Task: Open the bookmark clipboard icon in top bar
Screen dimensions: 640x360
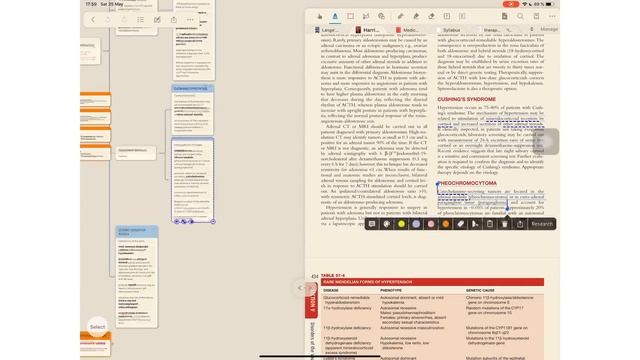Action: [536, 16]
